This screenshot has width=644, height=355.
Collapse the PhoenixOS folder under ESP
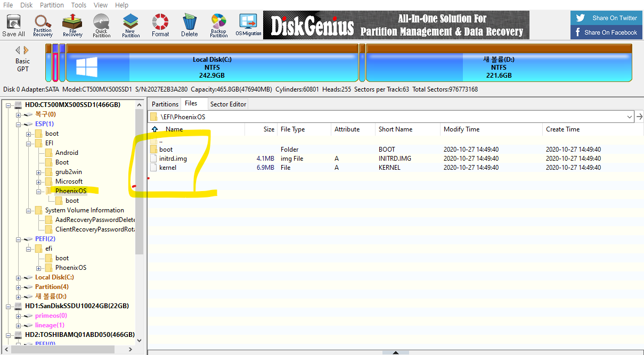(39, 191)
